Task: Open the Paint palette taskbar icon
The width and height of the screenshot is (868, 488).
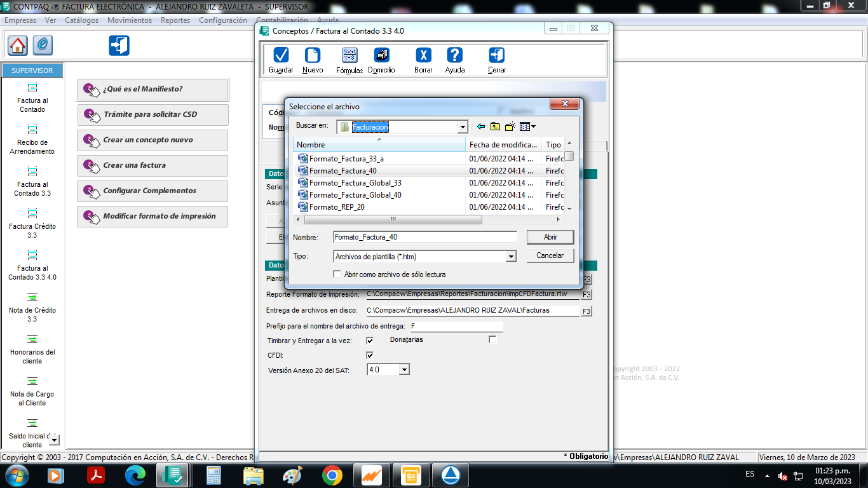Action: click(x=292, y=475)
